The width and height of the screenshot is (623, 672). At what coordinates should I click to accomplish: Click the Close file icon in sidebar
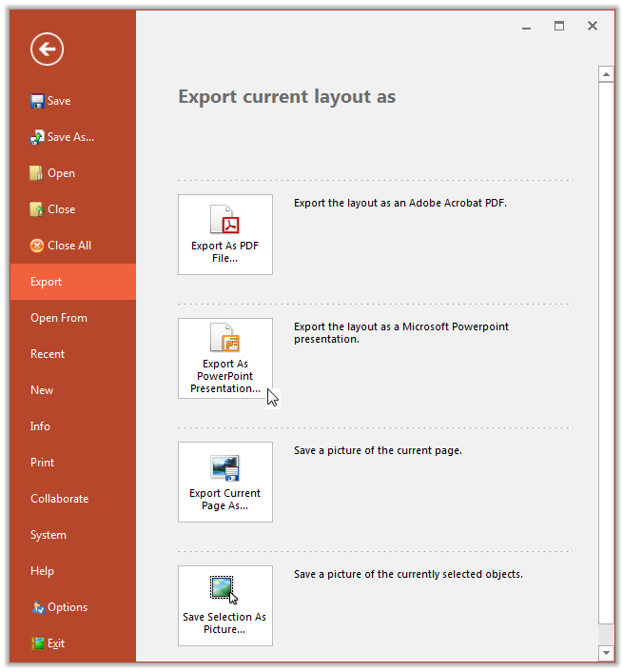pyautogui.click(x=37, y=209)
